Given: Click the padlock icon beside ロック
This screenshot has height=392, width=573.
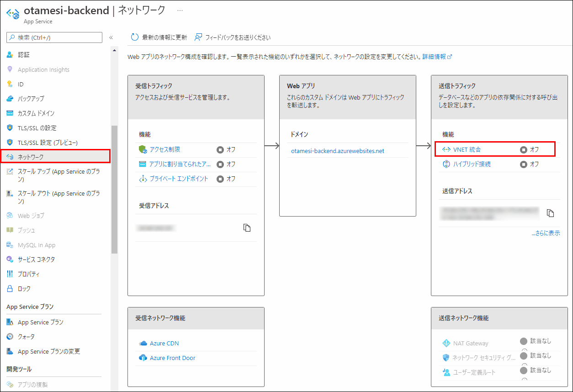Looking at the screenshot, I should [10, 289].
